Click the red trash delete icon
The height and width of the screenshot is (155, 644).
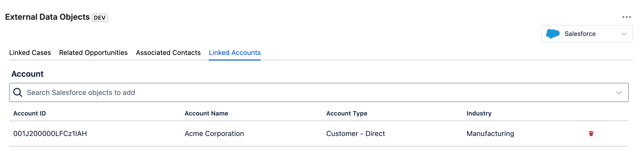click(x=591, y=133)
